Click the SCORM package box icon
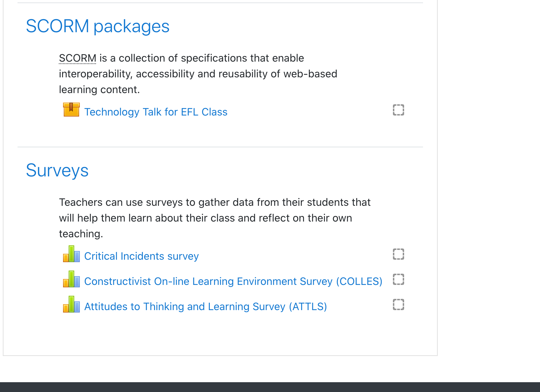Image resolution: width=540 pixels, height=392 pixels. 71,110
